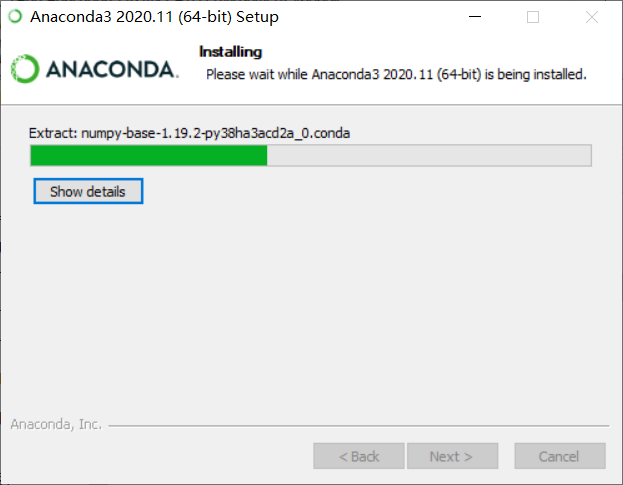Click the greyed-out Cancel button
The width and height of the screenshot is (623, 485).
(x=560, y=456)
